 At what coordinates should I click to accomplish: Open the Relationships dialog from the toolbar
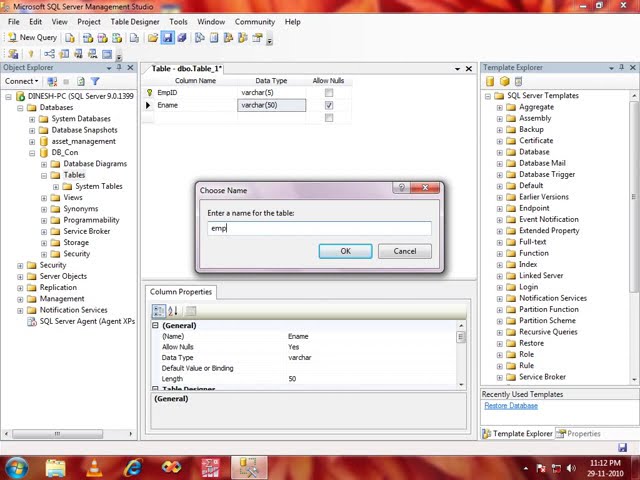49,54
